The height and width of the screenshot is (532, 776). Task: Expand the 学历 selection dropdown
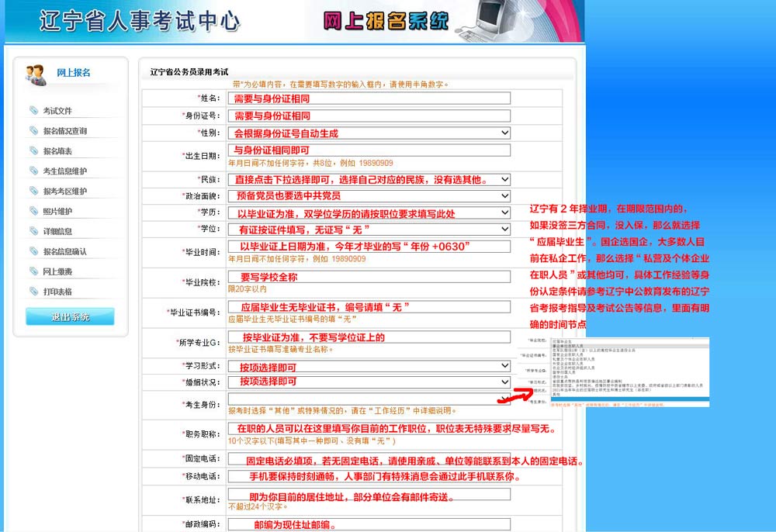coord(503,211)
